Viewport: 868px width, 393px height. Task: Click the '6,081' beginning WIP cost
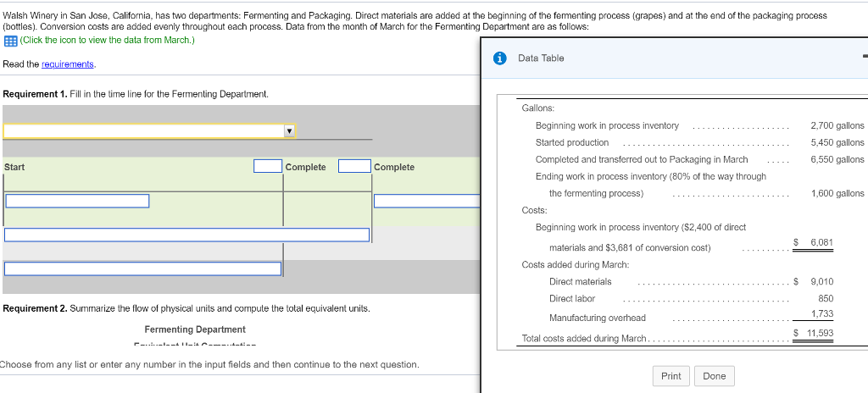coord(822,242)
